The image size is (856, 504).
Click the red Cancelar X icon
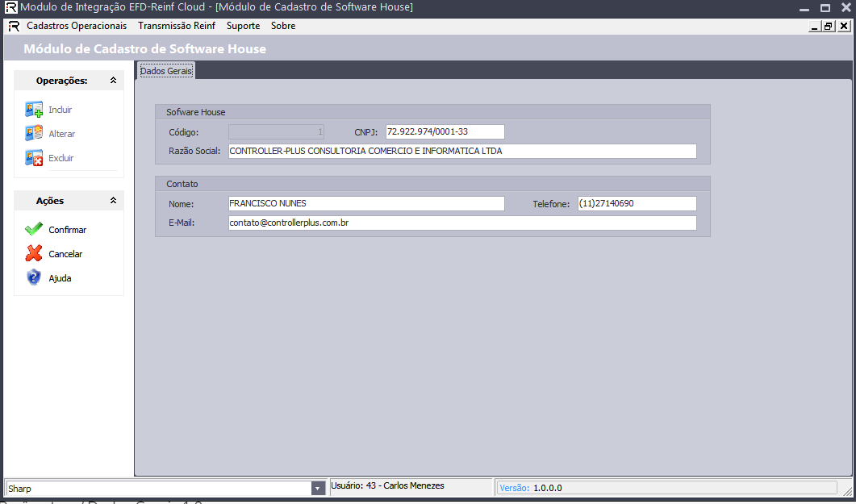[34, 254]
